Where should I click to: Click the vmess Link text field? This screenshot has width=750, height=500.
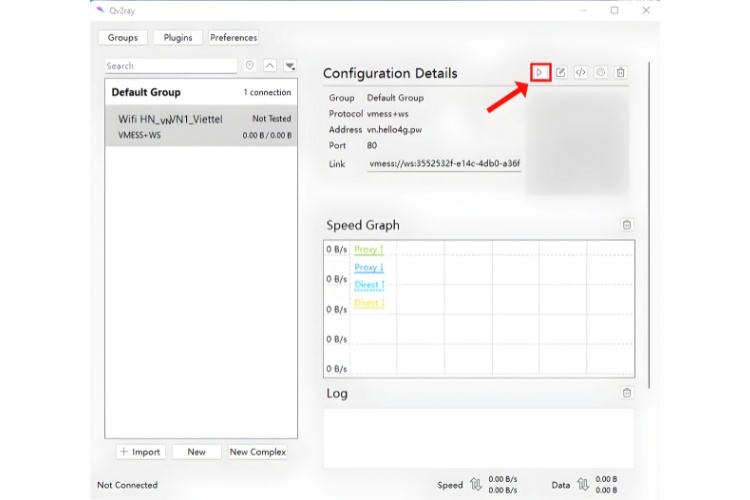click(x=444, y=164)
